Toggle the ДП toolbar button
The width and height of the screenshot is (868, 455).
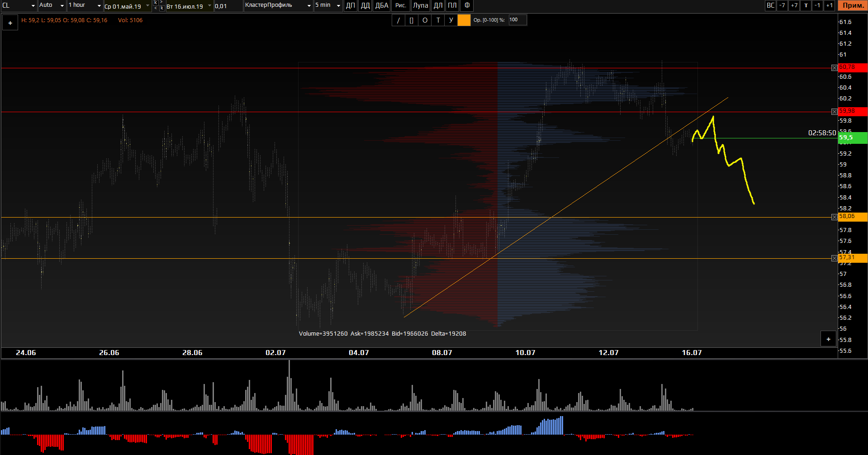(x=350, y=5)
